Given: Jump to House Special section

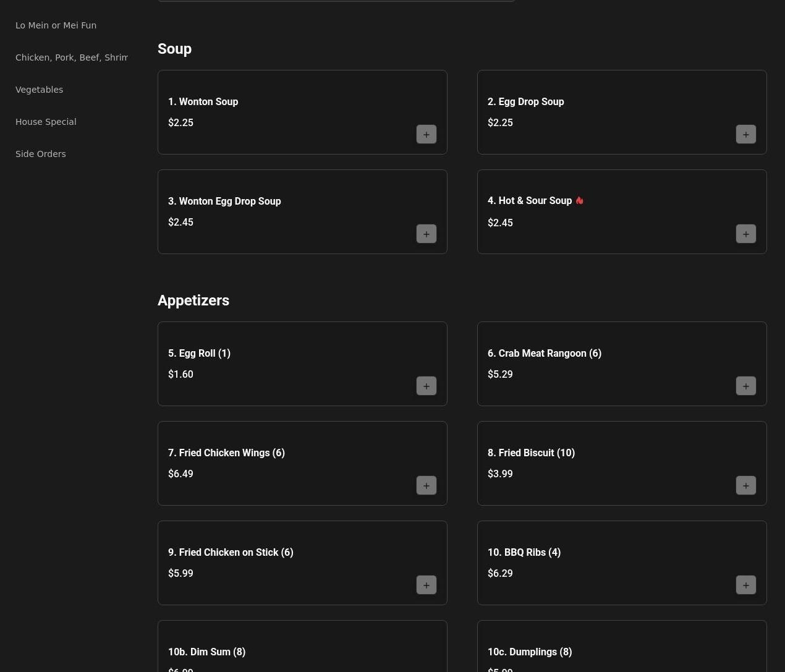Looking at the screenshot, I should [x=46, y=122].
